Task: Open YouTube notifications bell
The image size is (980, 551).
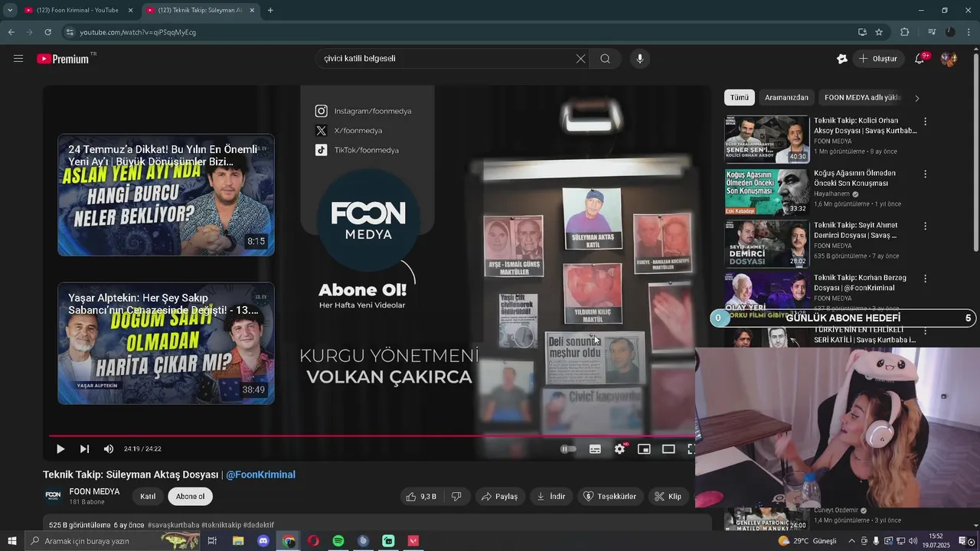Action: [x=920, y=59]
